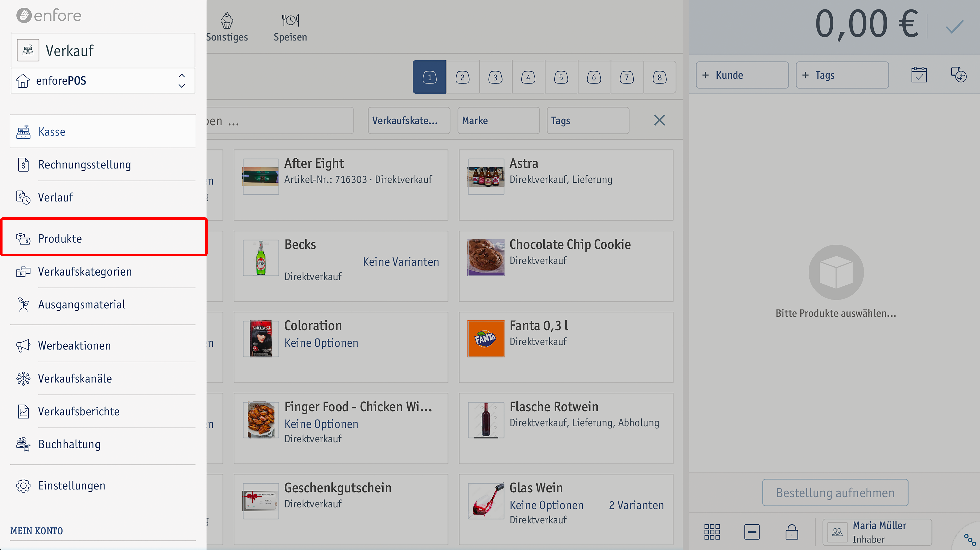The image size is (980, 550).
Task: Click the Verkaufskanäle network icon
Action: point(23,379)
